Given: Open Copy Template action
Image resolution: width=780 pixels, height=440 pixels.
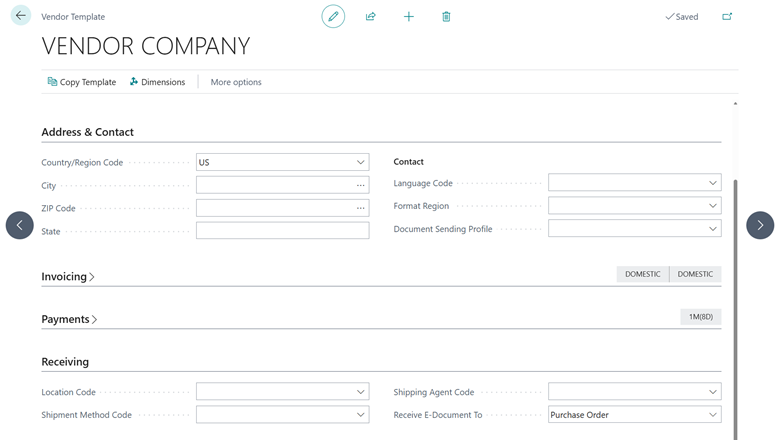Looking at the screenshot, I should pyautogui.click(x=81, y=82).
